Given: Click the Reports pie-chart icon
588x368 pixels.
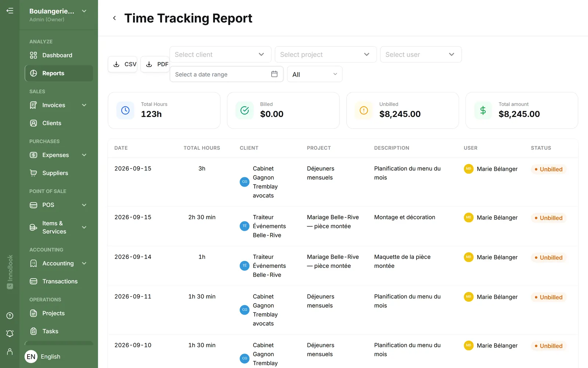Looking at the screenshot, I should tap(33, 73).
